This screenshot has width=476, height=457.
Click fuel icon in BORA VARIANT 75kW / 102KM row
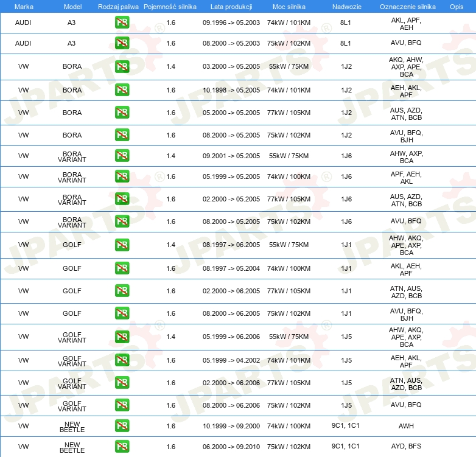(x=122, y=222)
